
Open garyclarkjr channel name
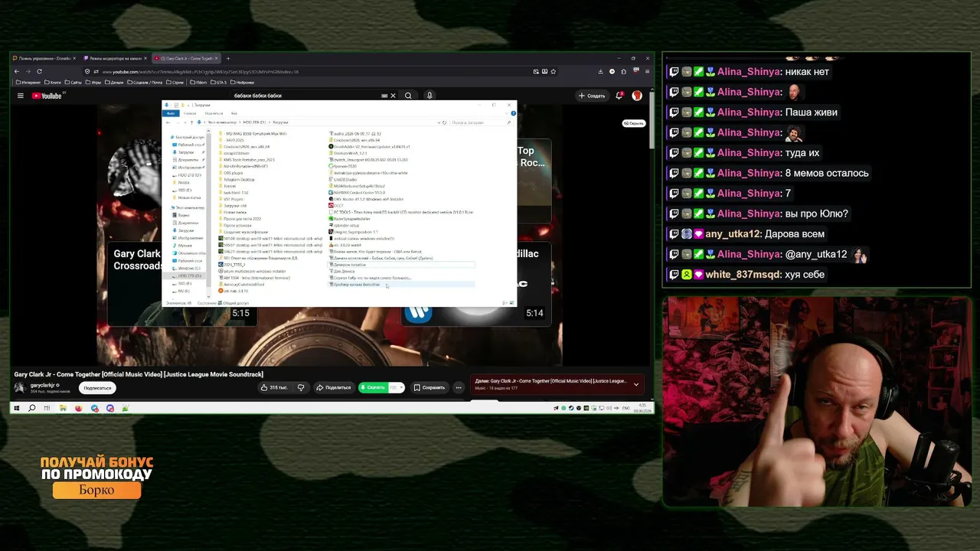tap(44, 385)
